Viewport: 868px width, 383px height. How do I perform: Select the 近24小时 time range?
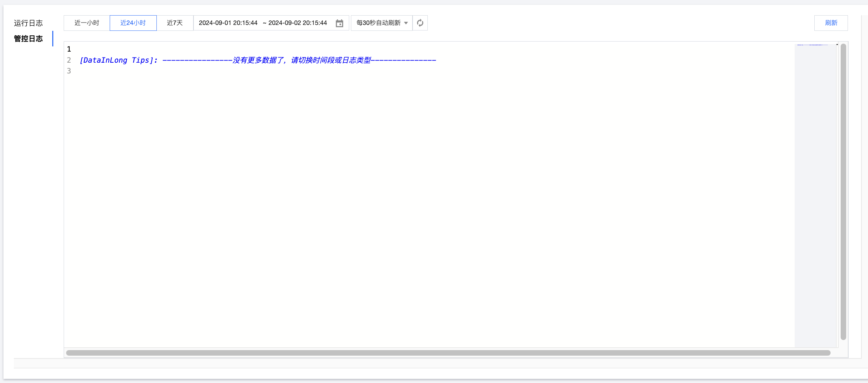tap(133, 23)
